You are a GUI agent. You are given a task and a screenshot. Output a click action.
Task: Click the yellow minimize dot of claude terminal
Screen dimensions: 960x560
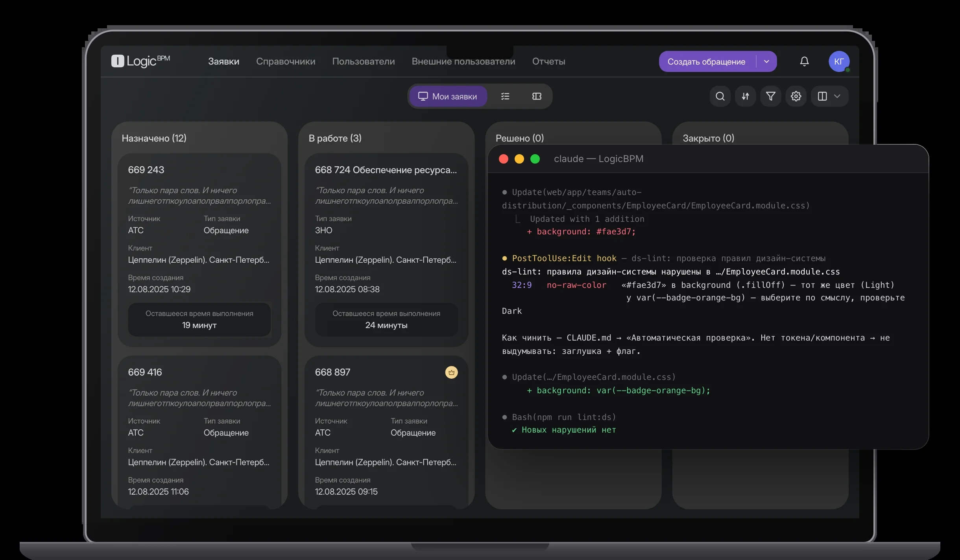[519, 159]
